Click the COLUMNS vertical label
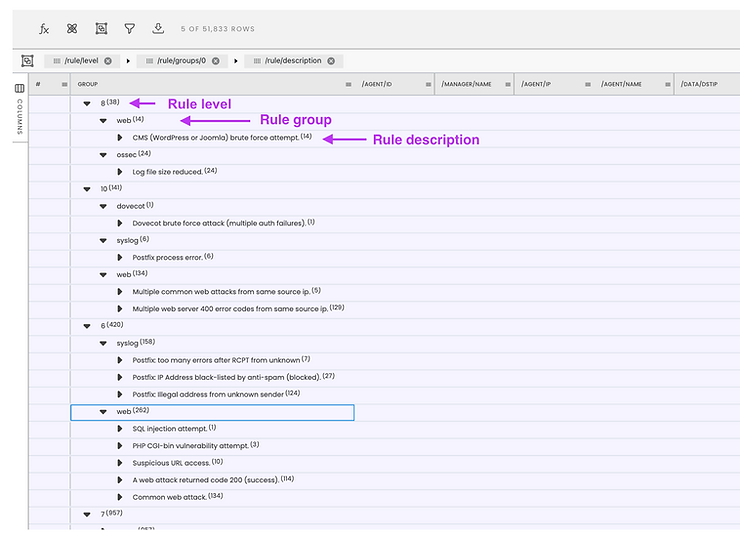 coord(20,117)
